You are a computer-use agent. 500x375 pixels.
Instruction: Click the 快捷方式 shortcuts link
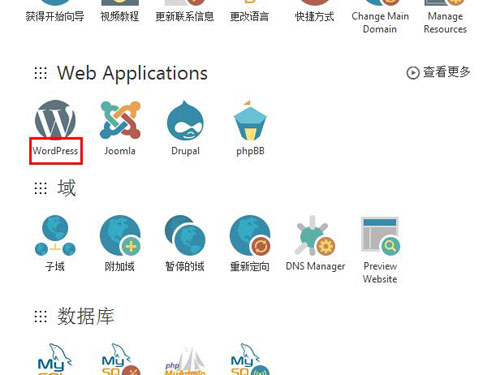(314, 16)
